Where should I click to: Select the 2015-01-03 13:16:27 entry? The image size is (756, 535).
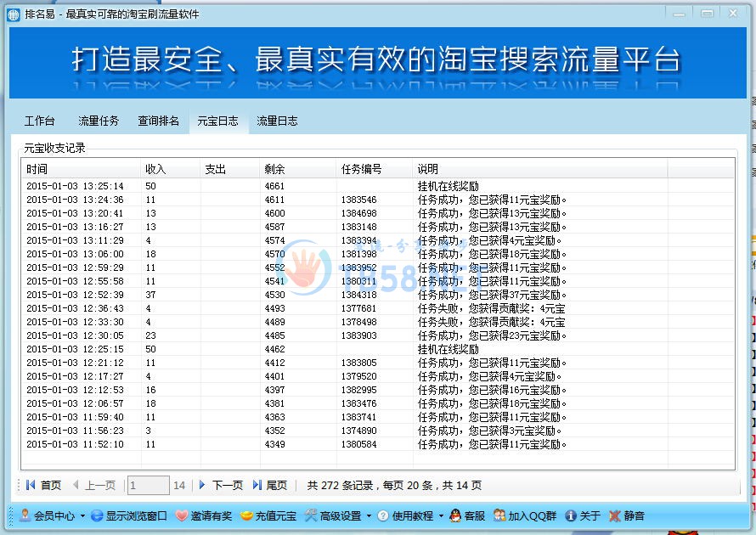coord(379,227)
